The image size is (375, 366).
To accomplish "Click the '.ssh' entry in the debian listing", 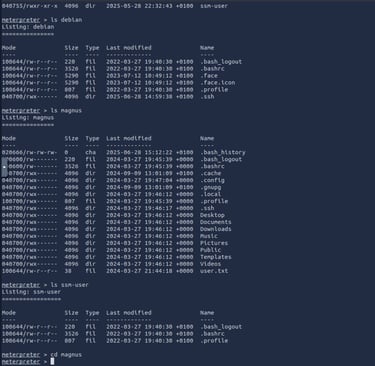I will pyautogui.click(x=207, y=97).
